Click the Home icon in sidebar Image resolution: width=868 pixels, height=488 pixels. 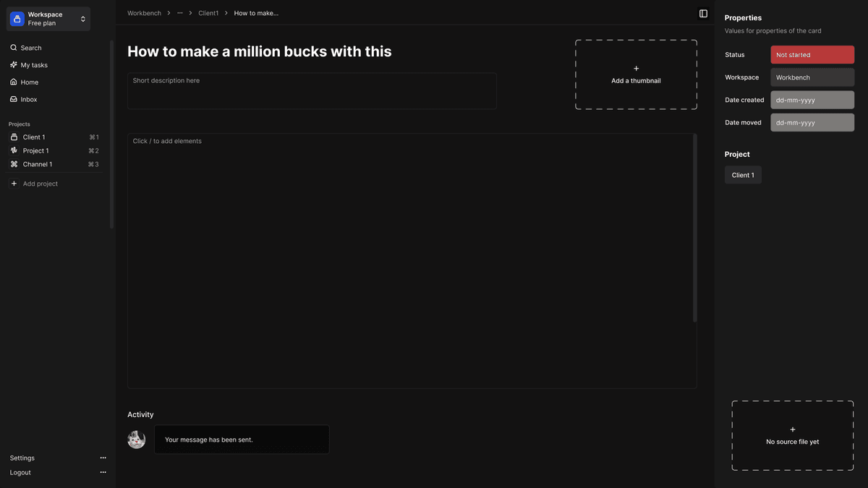click(14, 82)
